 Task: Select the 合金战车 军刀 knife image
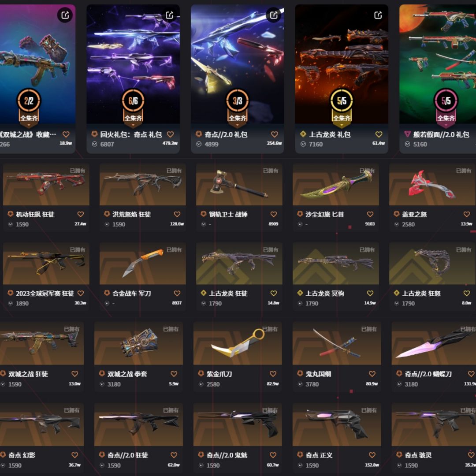coord(143,264)
